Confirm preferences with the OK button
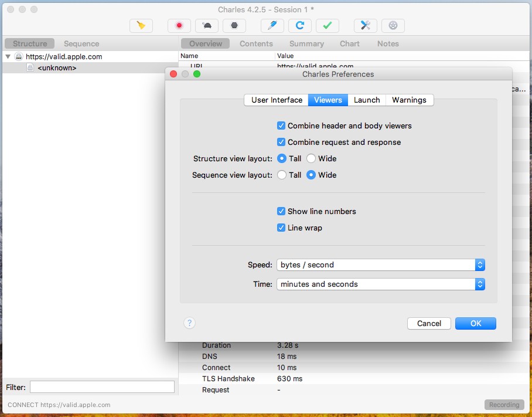Image resolution: width=532 pixels, height=417 pixels. [x=476, y=324]
